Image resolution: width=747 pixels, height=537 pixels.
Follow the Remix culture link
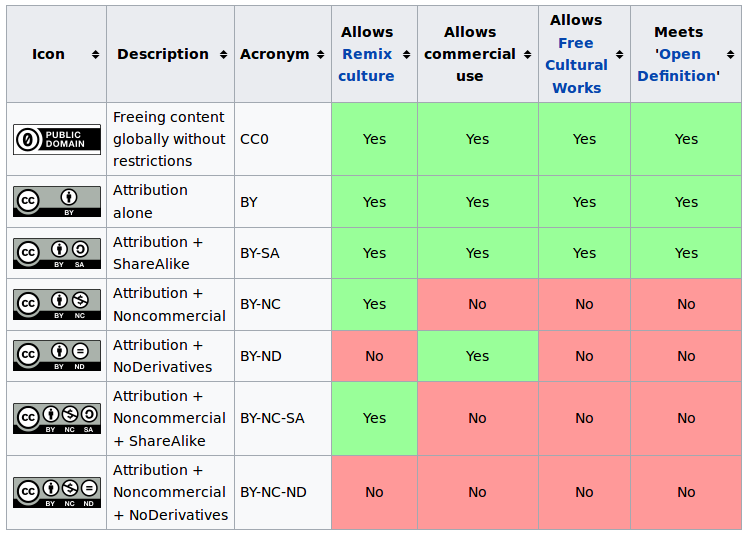366,65
